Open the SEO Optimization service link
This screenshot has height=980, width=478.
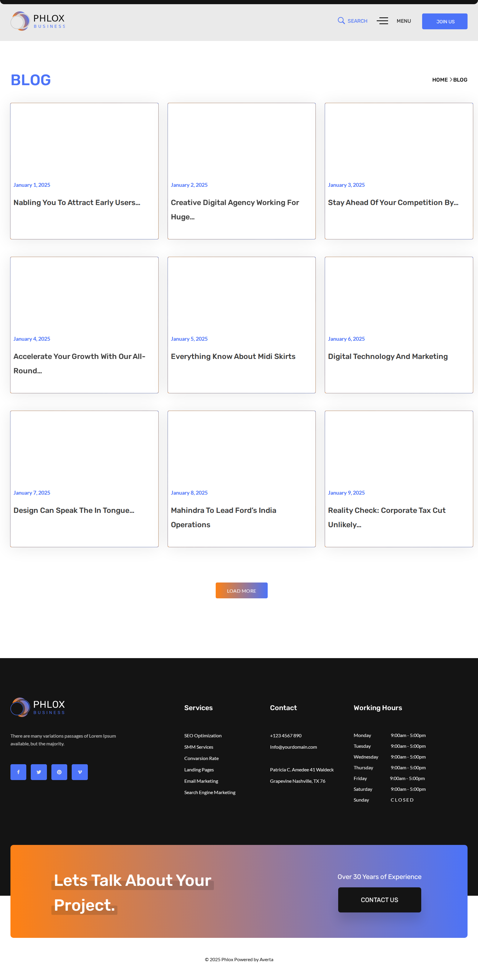coord(203,736)
